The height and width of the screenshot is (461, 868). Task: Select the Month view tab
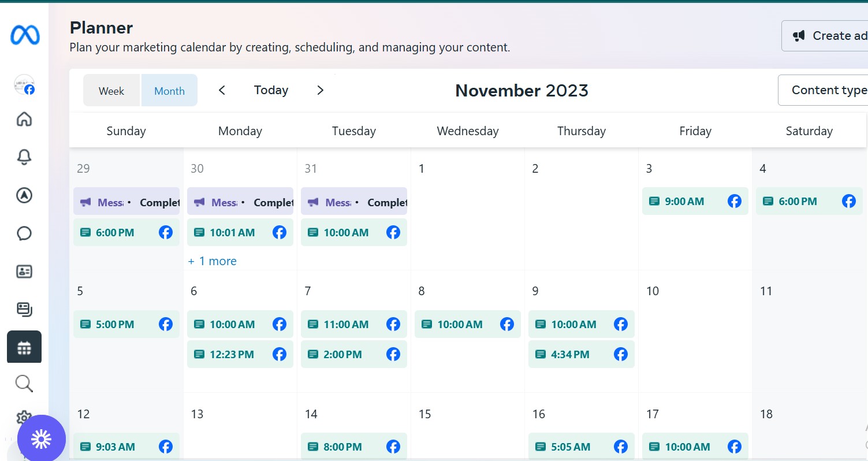click(x=169, y=91)
